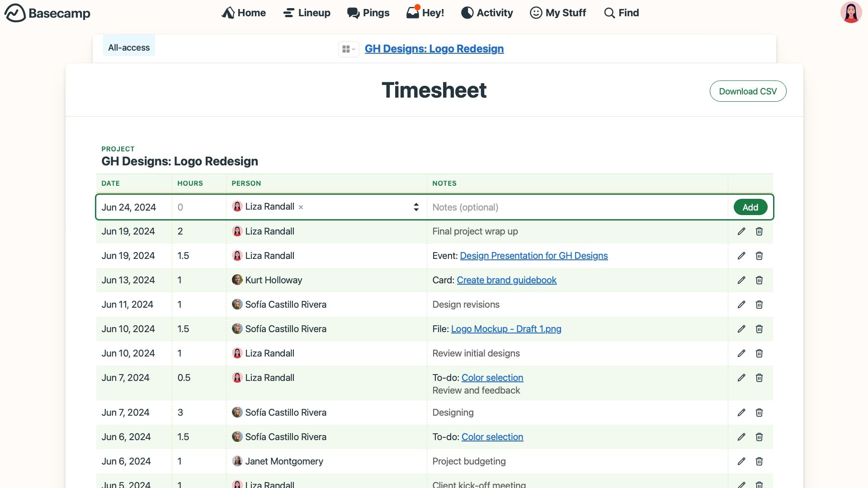Open My Stuff in the navigation
This screenshot has width=868, height=488.
[558, 13]
